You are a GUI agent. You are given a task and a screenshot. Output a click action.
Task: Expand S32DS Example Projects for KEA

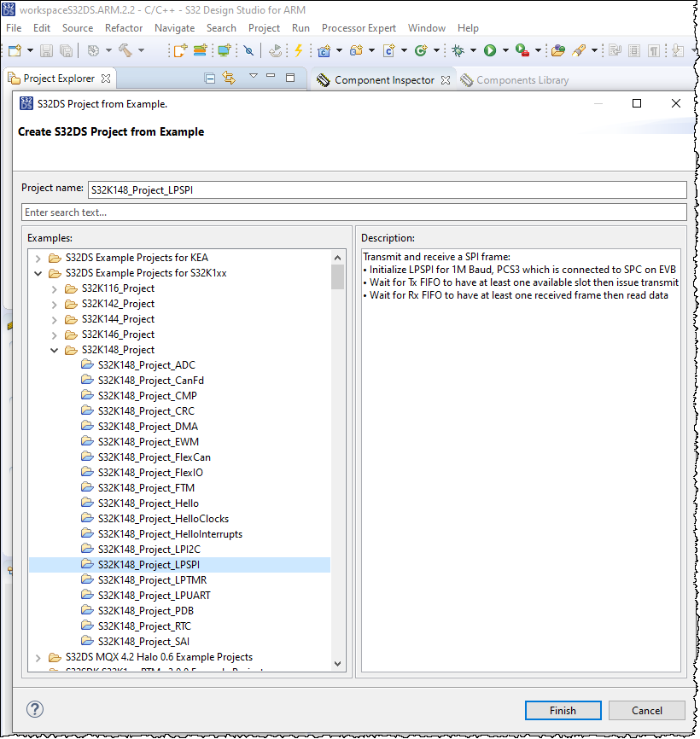(38, 259)
